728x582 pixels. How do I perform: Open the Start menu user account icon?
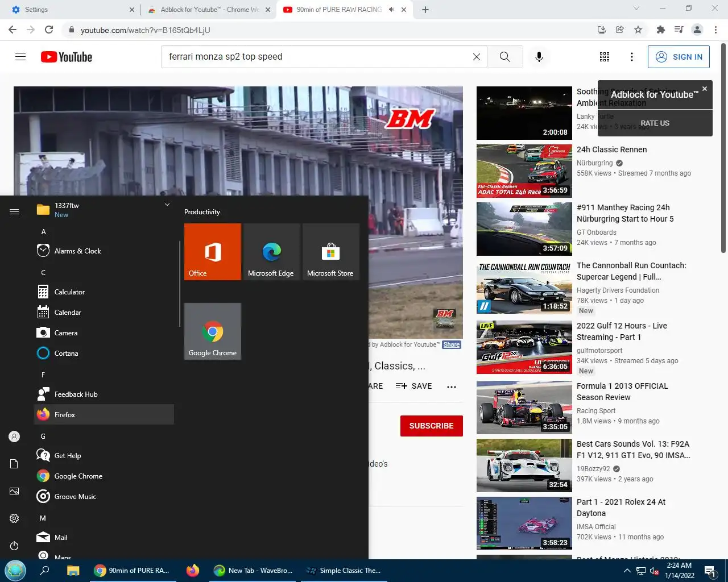pyautogui.click(x=14, y=436)
